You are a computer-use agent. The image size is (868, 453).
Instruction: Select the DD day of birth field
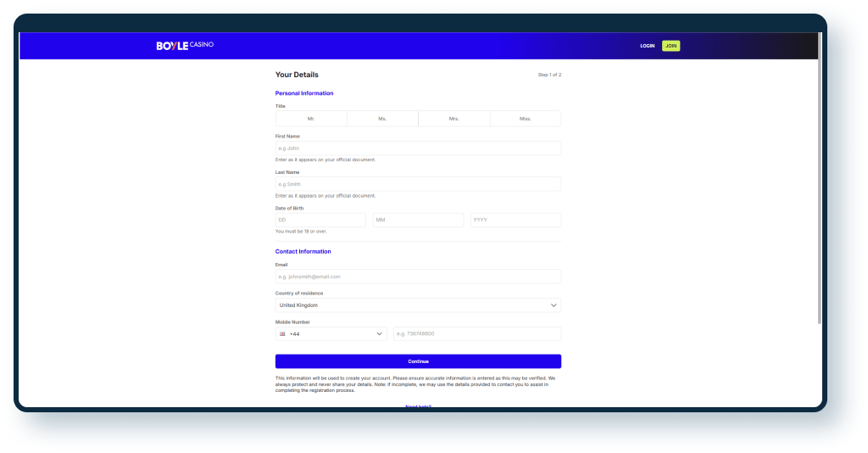(320, 221)
